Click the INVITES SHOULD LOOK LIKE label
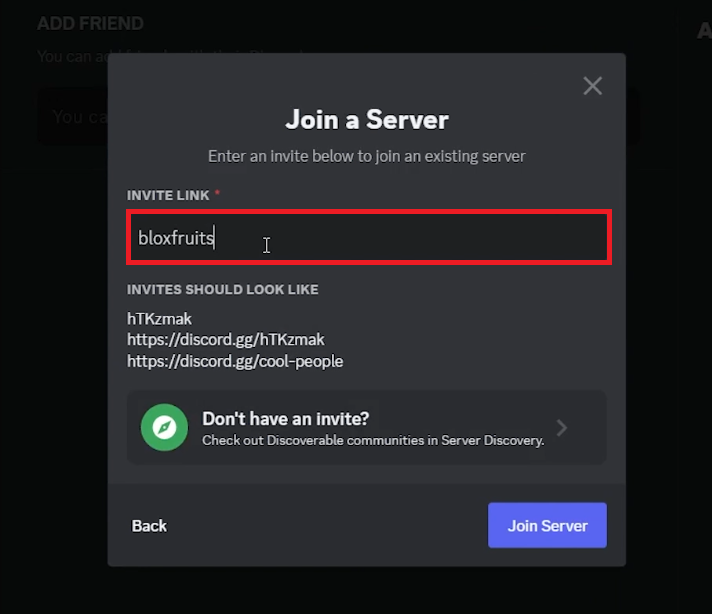Screen dimensions: 712x614 [222, 289]
